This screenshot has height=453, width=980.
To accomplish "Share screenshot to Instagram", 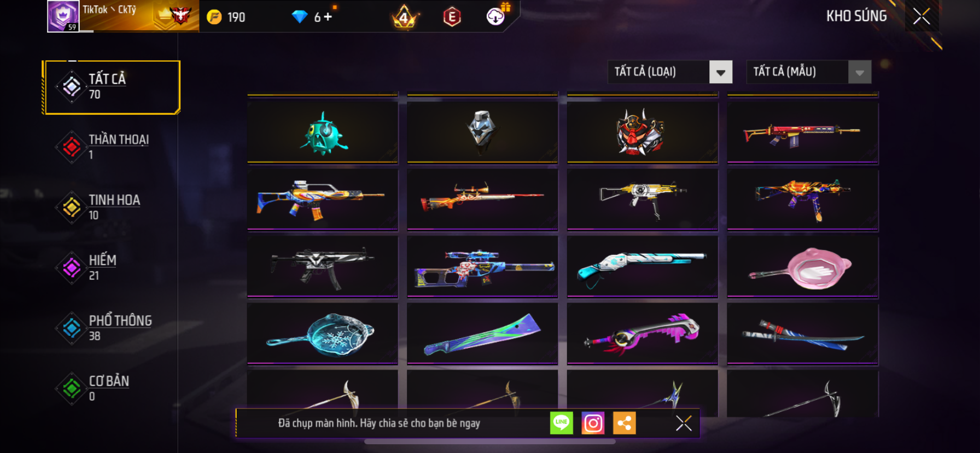I will click(593, 423).
